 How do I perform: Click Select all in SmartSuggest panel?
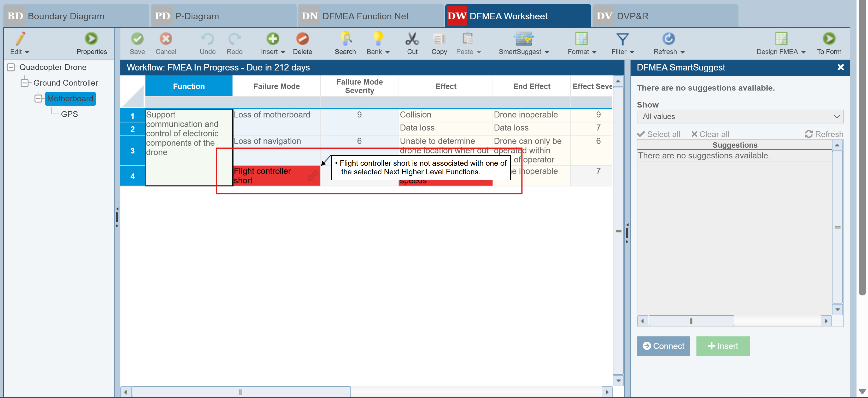coord(659,134)
